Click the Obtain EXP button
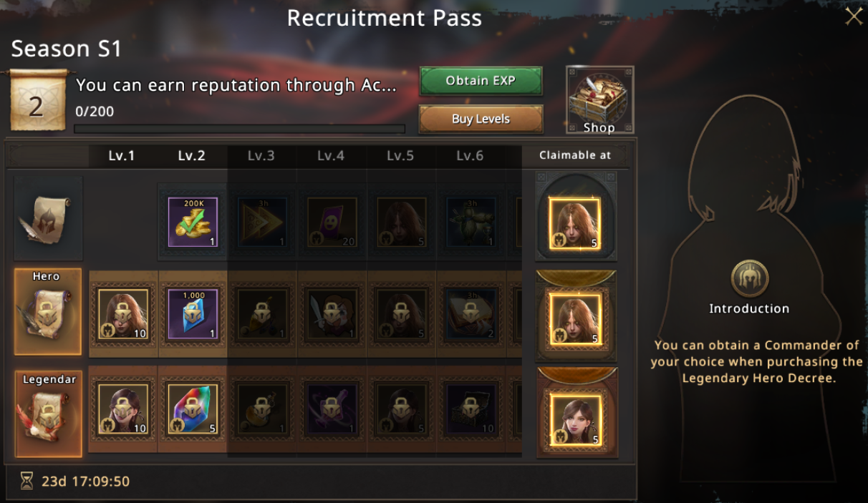Viewport: 868px width, 503px height. (x=481, y=81)
